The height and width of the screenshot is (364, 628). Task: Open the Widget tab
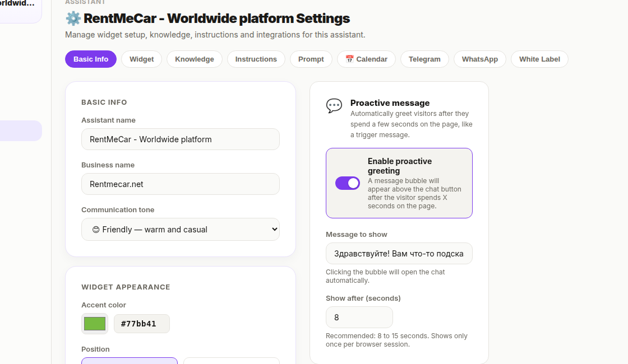click(141, 59)
